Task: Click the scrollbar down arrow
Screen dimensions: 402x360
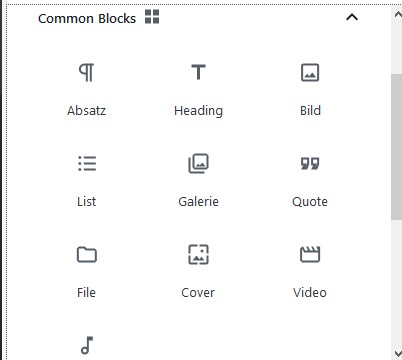Action: coord(397,353)
